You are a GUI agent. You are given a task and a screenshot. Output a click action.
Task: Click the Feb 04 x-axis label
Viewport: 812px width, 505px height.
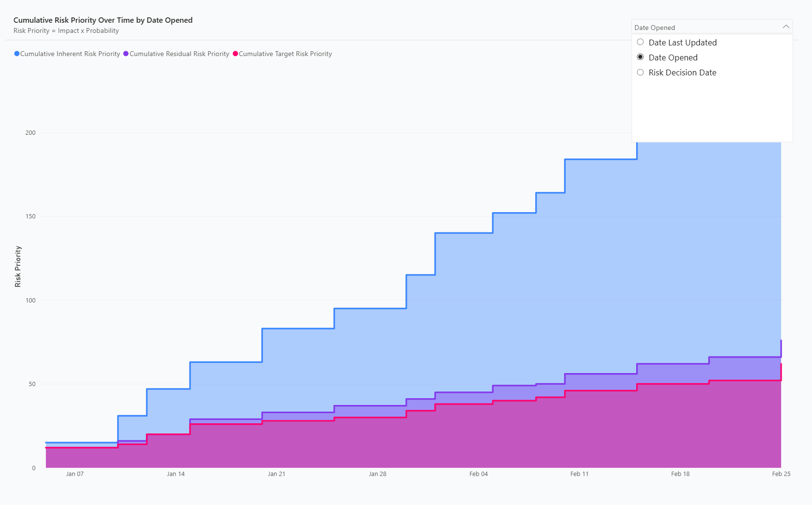(479, 474)
